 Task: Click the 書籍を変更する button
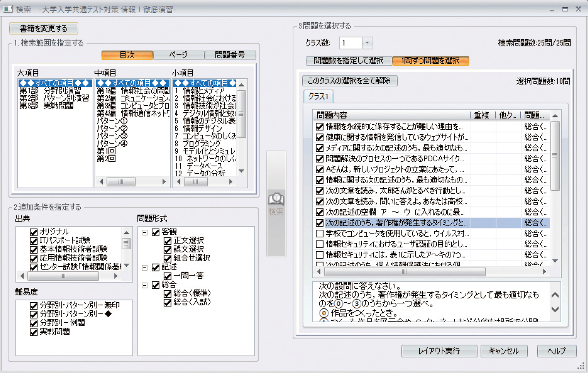tap(43, 28)
